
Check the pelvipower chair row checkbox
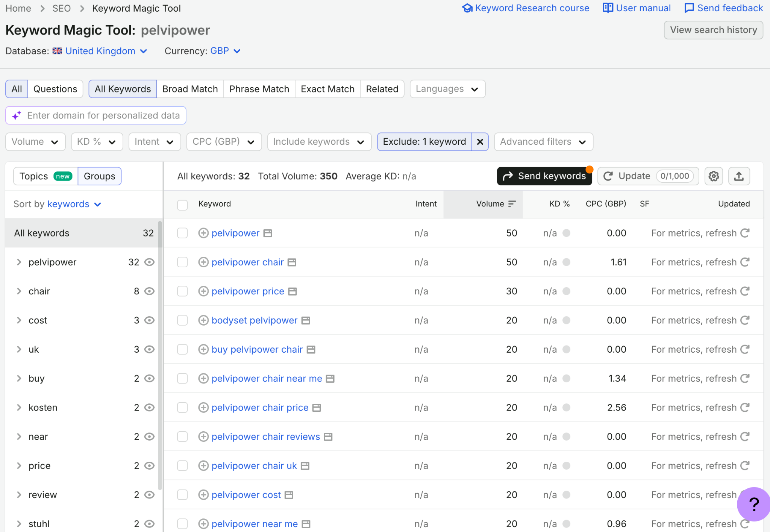click(x=182, y=262)
